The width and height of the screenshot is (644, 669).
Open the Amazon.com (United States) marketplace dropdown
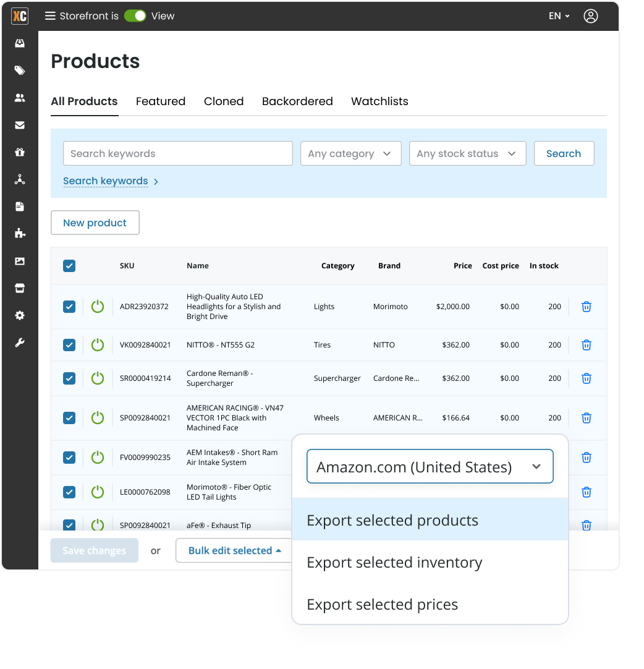tap(430, 467)
